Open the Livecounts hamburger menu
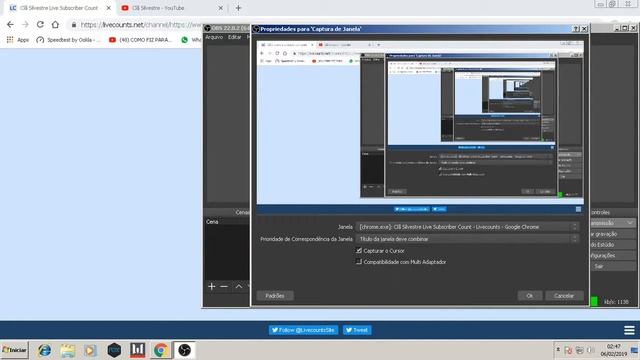The width and height of the screenshot is (640, 360). click(x=629, y=330)
